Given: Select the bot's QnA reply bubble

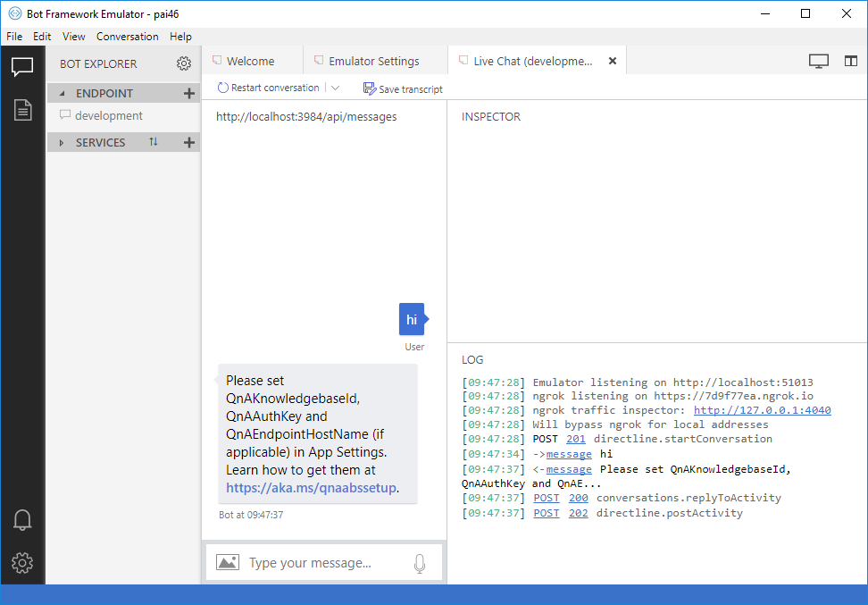Looking at the screenshot, I should pos(317,433).
